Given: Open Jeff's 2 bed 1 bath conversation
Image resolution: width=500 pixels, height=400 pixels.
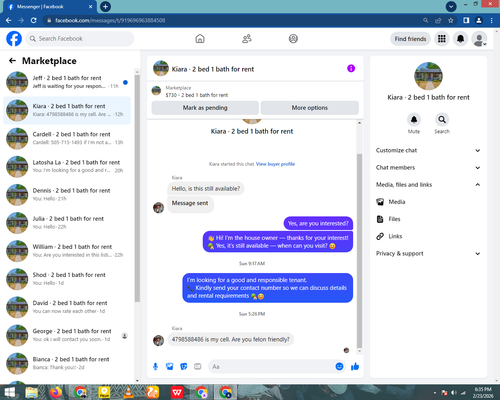Looking at the screenshot, I should (x=67, y=82).
